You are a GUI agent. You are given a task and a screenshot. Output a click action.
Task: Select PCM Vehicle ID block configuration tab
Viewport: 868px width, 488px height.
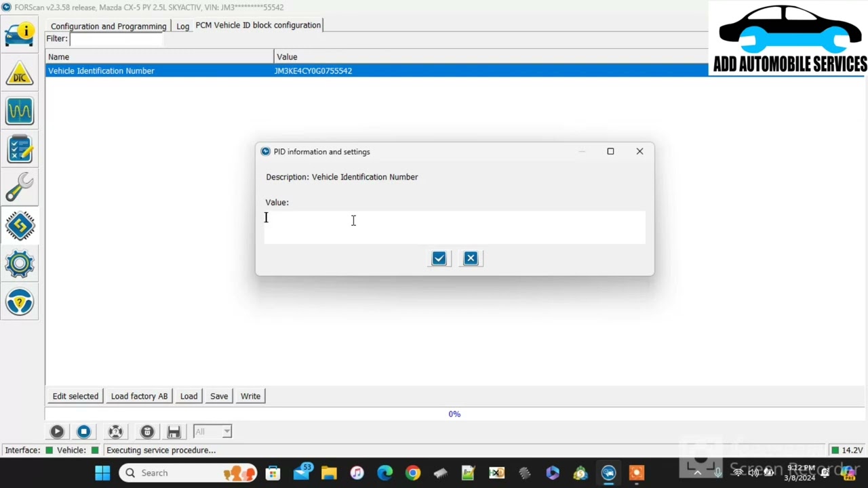click(258, 25)
